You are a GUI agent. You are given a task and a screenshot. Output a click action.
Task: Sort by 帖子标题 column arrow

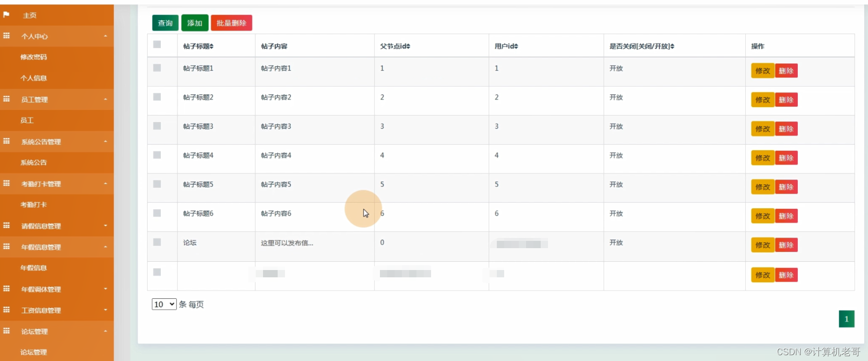tap(211, 46)
